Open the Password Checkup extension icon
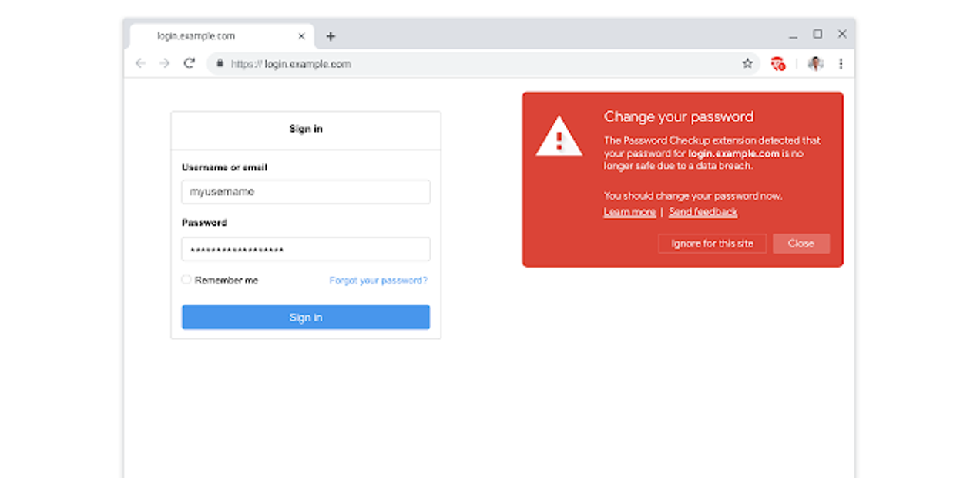The image size is (980, 478). point(778,64)
